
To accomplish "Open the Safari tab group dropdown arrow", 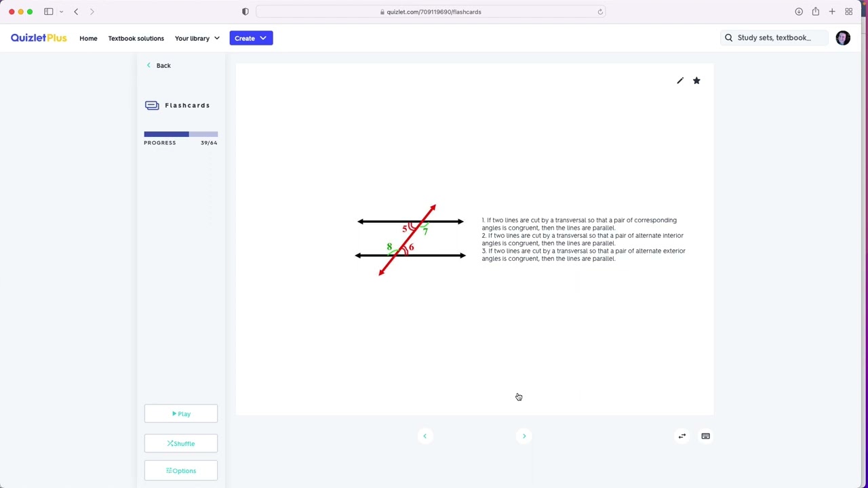I will pos(61,12).
